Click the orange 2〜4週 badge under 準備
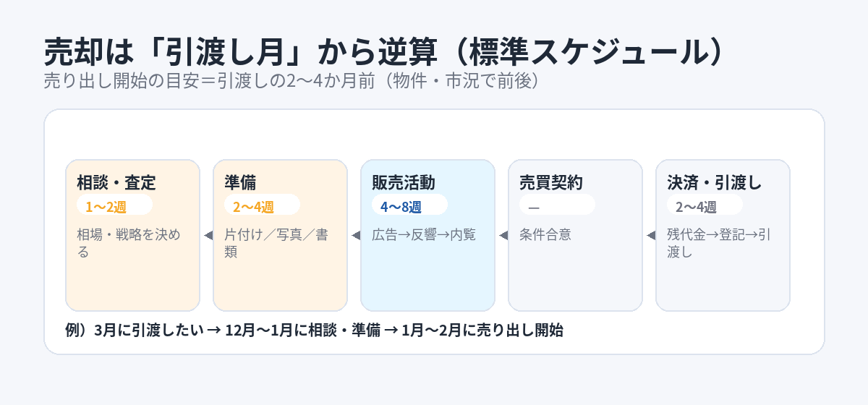Screen dimensions: 868x405 pos(262,206)
